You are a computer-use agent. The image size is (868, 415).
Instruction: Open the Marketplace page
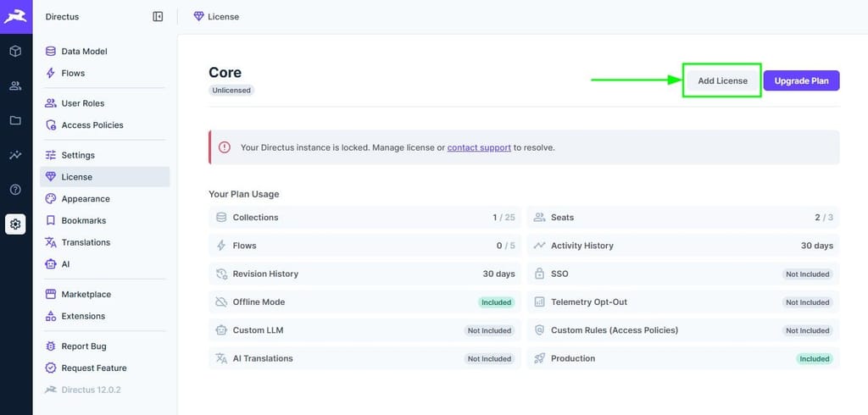(104, 295)
